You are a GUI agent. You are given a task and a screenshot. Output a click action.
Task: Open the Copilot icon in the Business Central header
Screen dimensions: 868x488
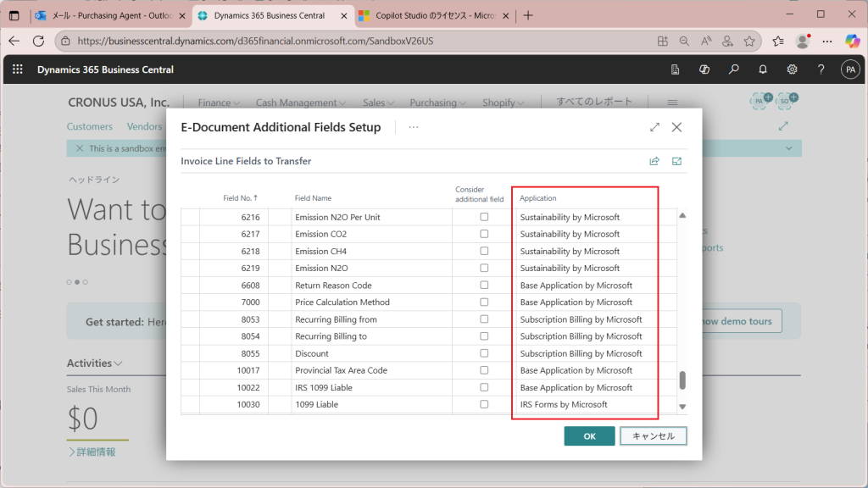pyautogui.click(x=704, y=69)
